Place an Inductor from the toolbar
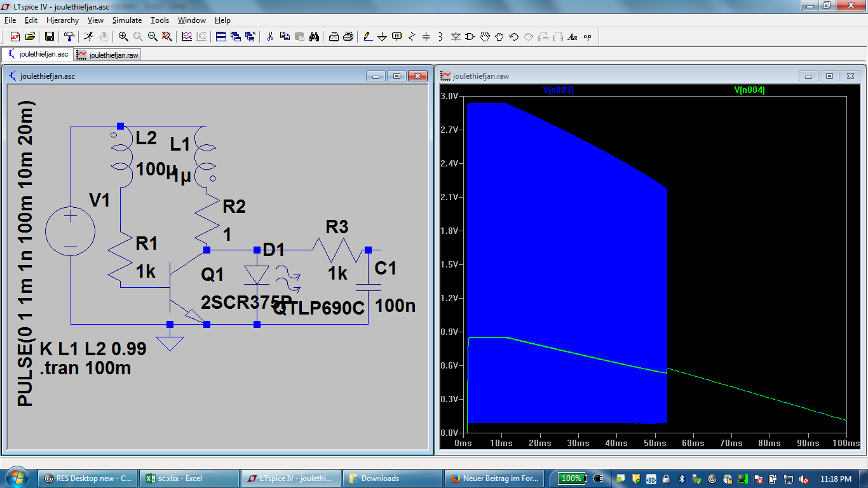 [x=441, y=37]
